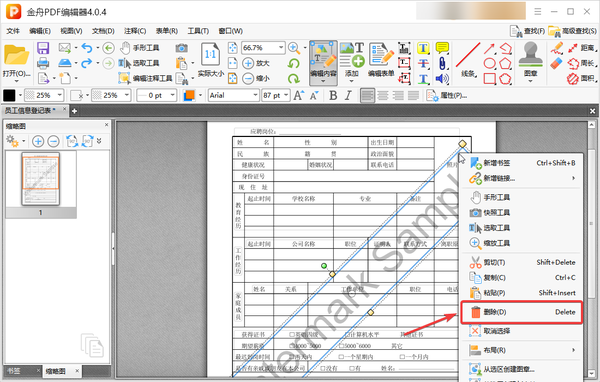Click the snapshot camera icon in toolbar

[x=182, y=48]
